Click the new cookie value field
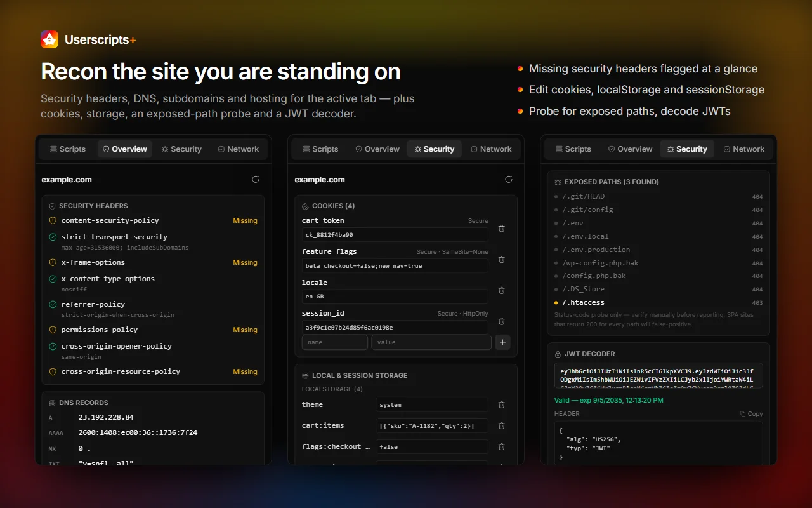812x508 pixels. 431,342
